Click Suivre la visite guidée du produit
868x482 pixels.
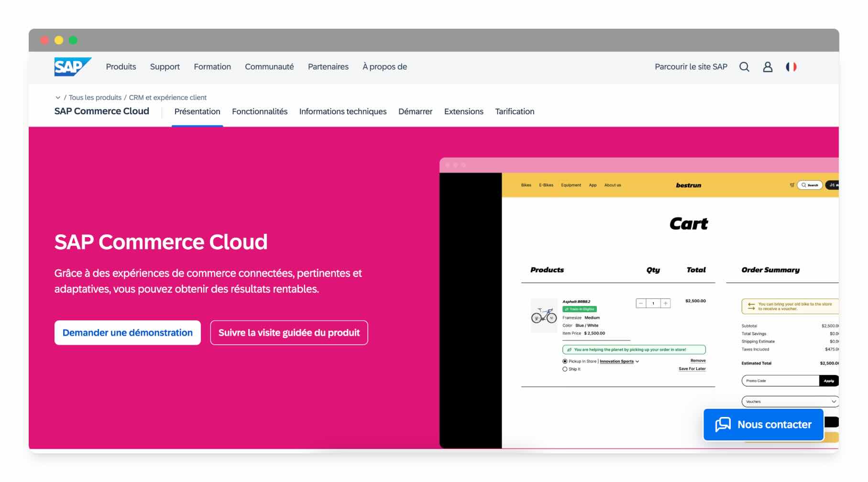289,333
